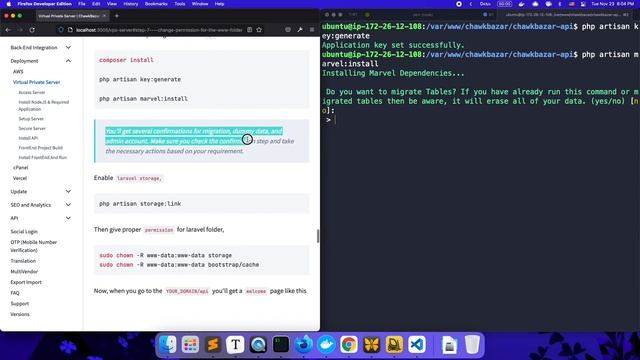Open QuickTime Player from the dock
The height and width of the screenshot is (360, 640).
[258, 344]
